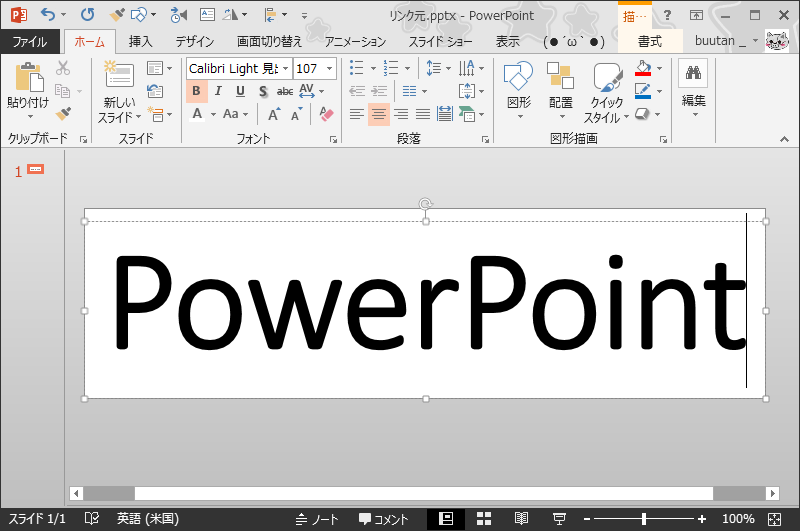
Task: Open the font size 107 dropdown
Action: coord(330,68)
